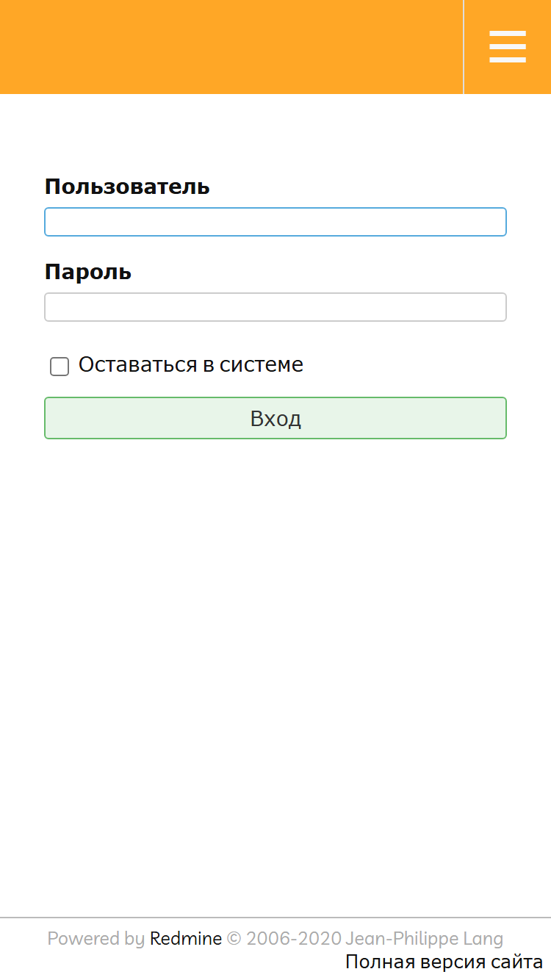Click the Jean-Philippe Lang copyright text
The image size is (551, 980).
424,938
